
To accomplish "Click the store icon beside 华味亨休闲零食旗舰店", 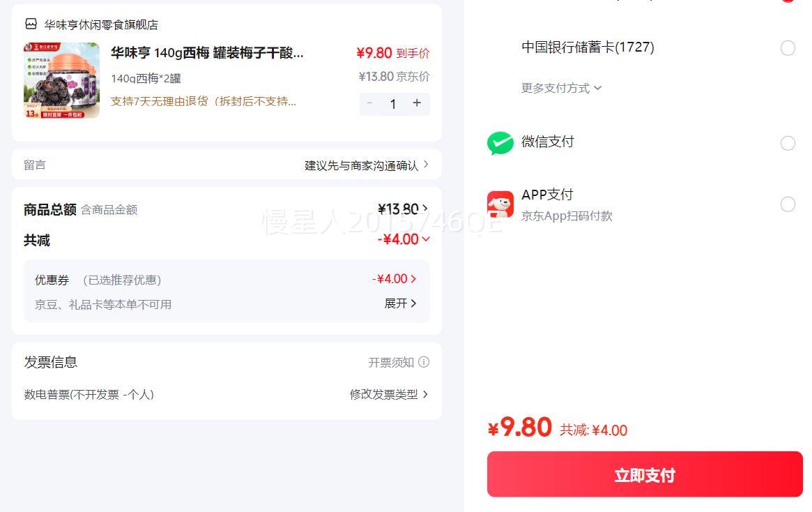I will pos(31,24).
